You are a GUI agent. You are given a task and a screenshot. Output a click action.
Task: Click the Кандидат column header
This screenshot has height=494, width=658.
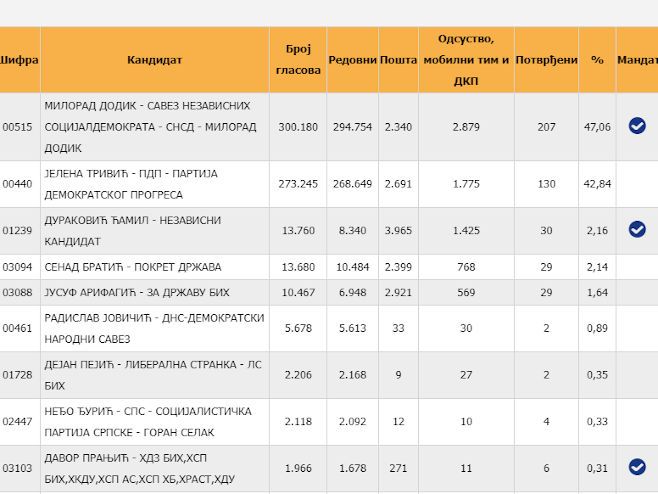click(x=154, y=60)
